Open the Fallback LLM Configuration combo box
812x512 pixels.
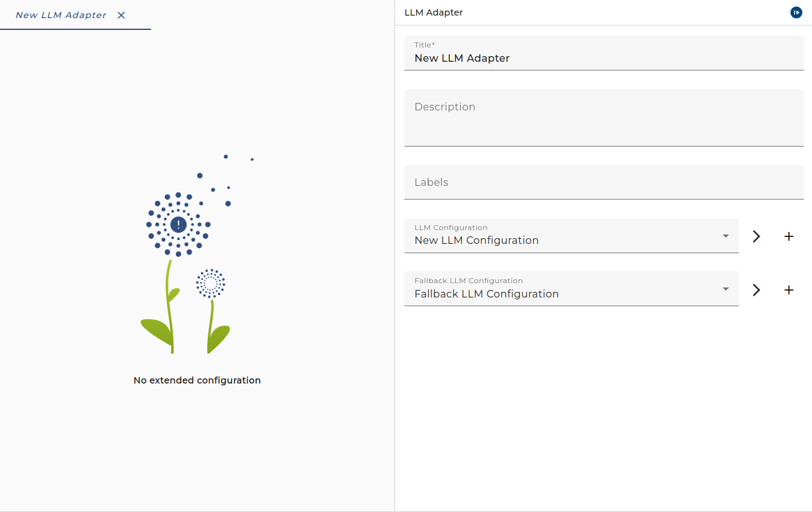click(572, 289)
